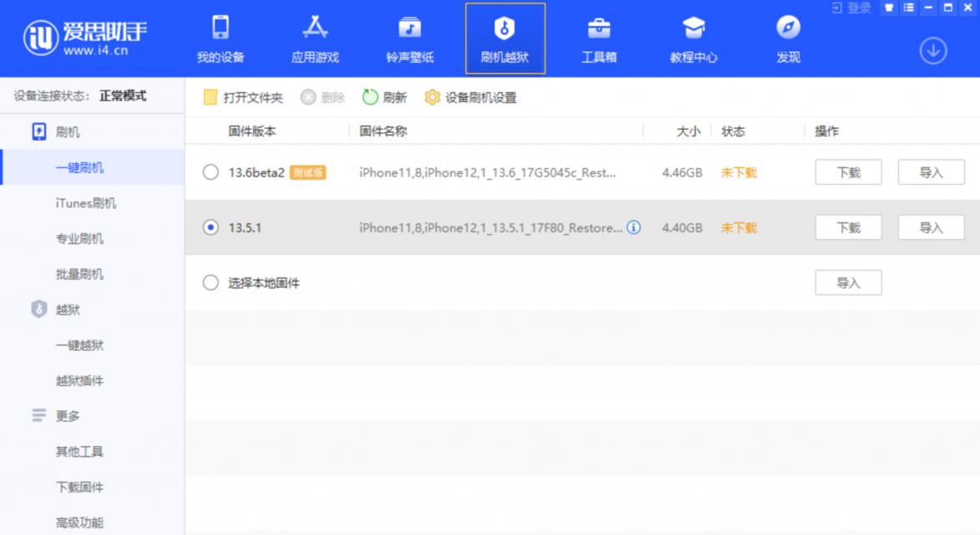Select 批量刷机 in the sidebar

tap(79, 273)
